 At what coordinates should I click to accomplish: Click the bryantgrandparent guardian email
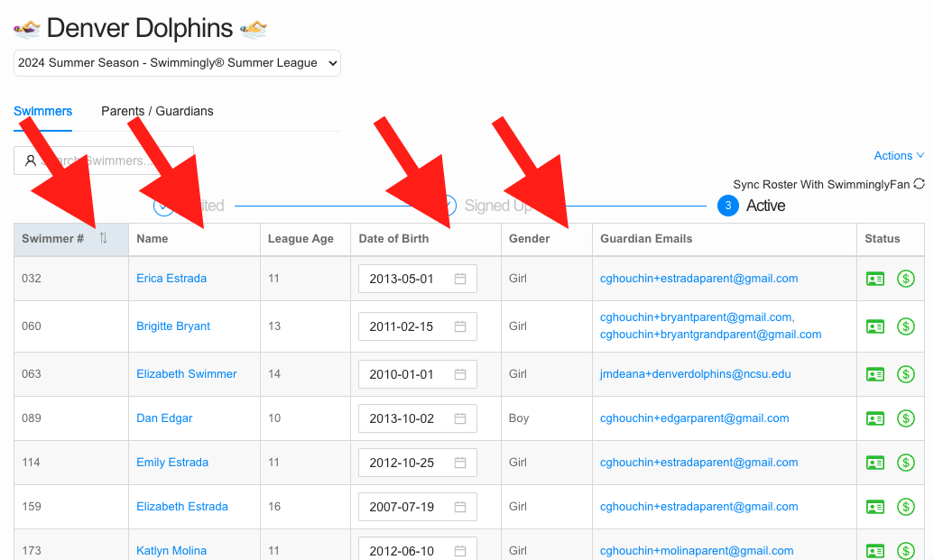click(710, 335)
